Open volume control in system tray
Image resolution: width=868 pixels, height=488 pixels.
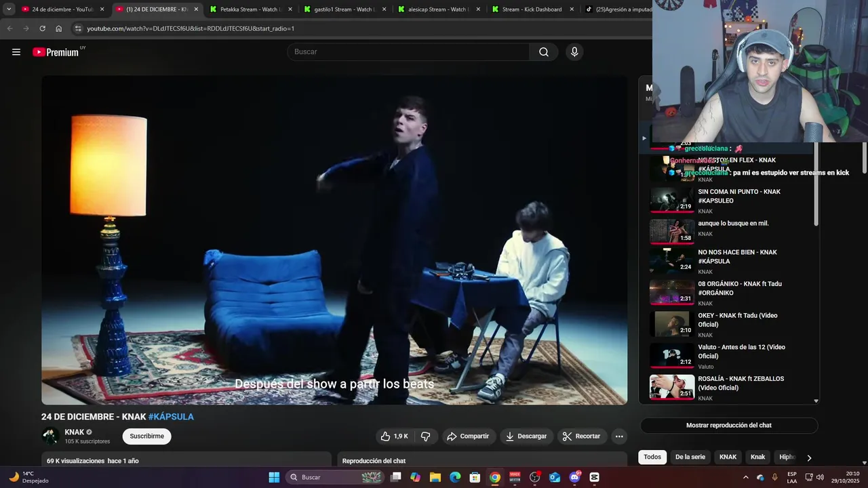coord(820,477)
